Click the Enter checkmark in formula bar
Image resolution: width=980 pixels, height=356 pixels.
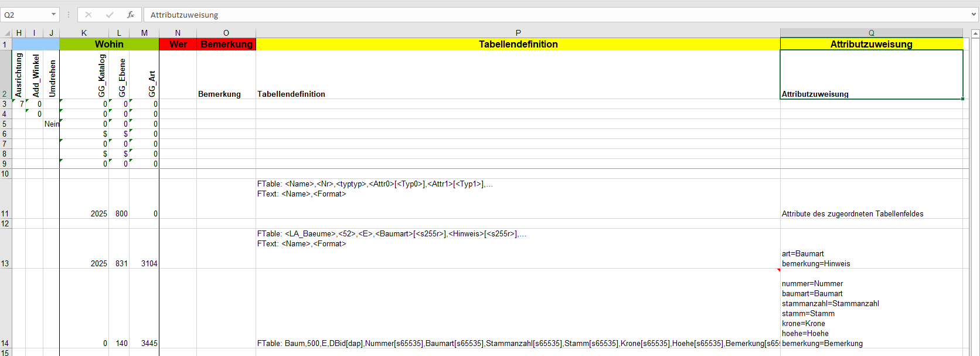coord(110,15)
